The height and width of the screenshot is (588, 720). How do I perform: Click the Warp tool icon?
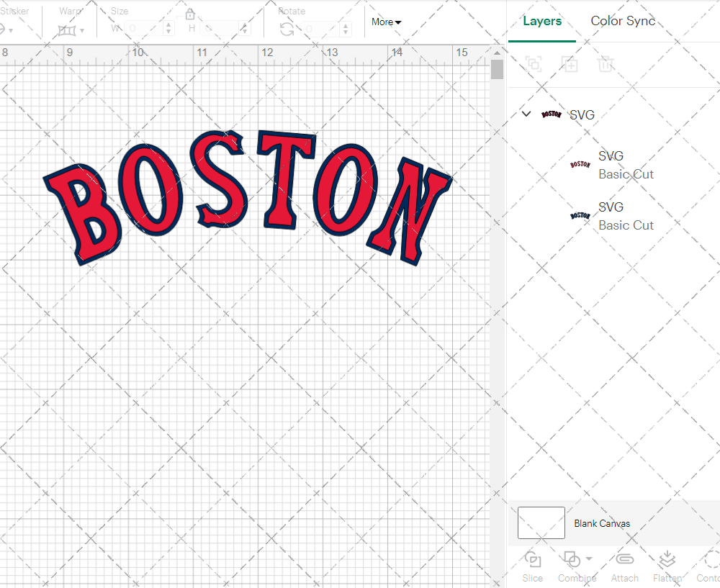tap(66, 30)
